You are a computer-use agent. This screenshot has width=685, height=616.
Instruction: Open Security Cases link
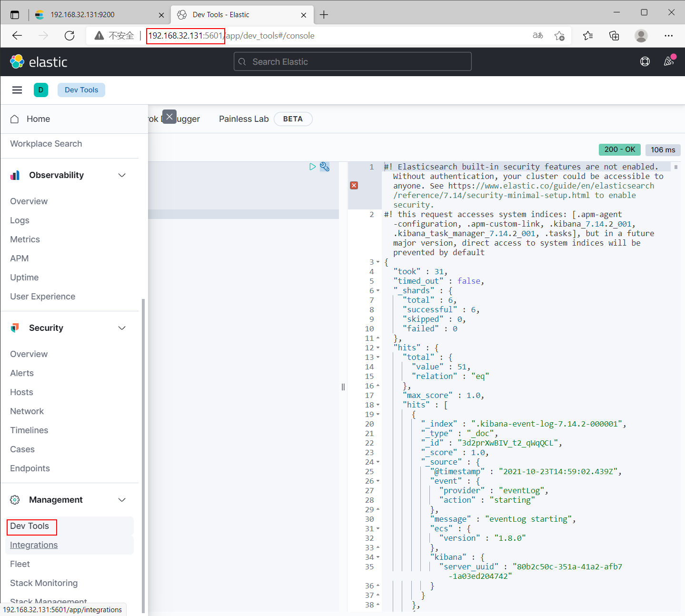(22, 449)
